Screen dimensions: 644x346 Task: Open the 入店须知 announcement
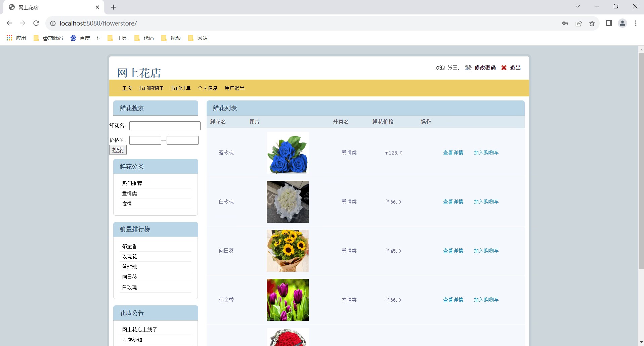(132, 340)
